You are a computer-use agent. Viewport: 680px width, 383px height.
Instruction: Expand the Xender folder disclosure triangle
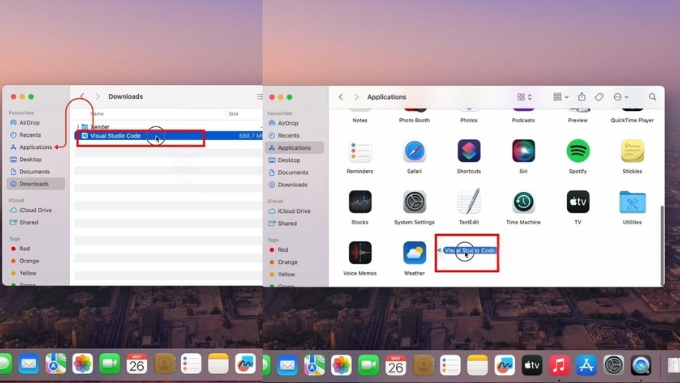click(x=78, y=127)
